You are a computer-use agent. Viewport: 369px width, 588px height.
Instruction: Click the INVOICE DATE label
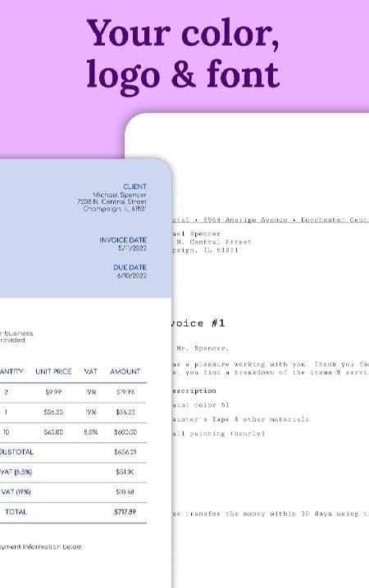coord(123,240)
